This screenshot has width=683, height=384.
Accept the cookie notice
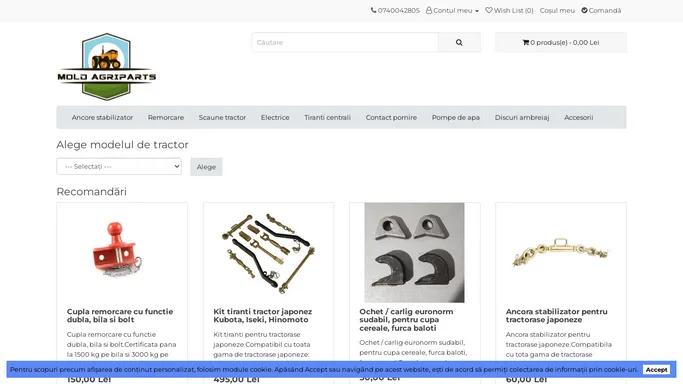(656, 370)
